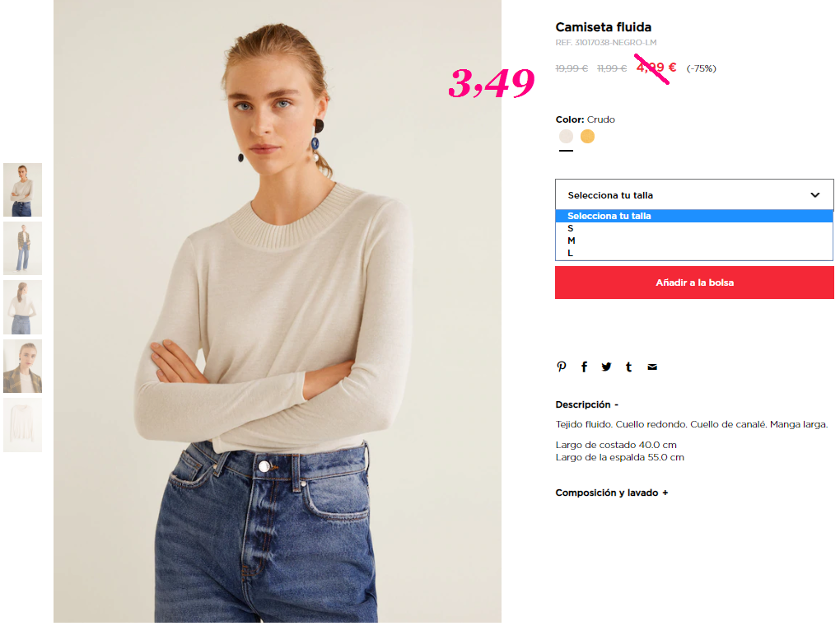Share the product by email envelope icon
Viewport: 840px width, 626px height.
[x=652, y=367]
